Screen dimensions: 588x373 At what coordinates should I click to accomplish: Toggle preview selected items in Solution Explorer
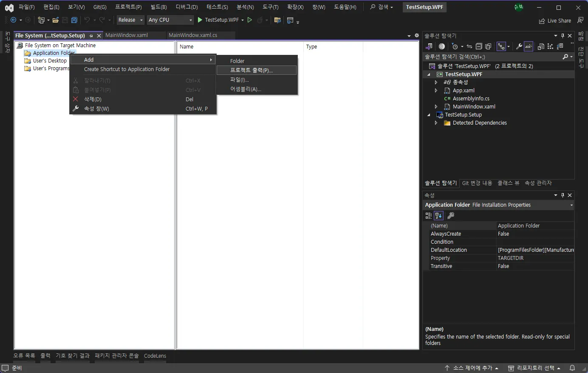click(528, 46)
